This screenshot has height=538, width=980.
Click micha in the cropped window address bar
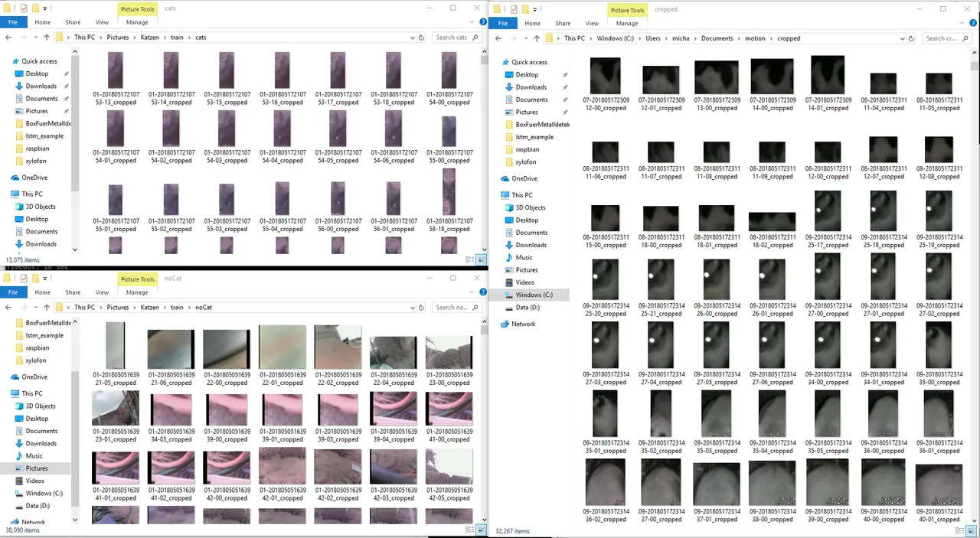(681, 38)
